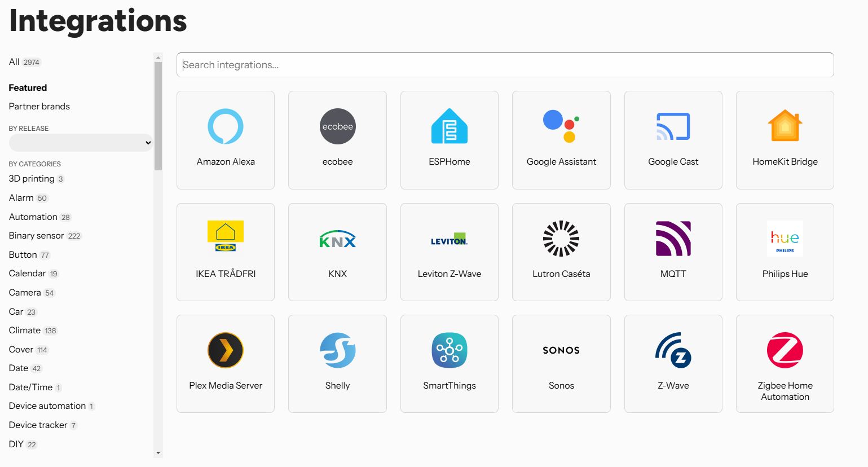This screenshot has width=868, height=467.
Task: Click the IKEA TRÅDFRI logo
Action: click(x=226, y=236)
